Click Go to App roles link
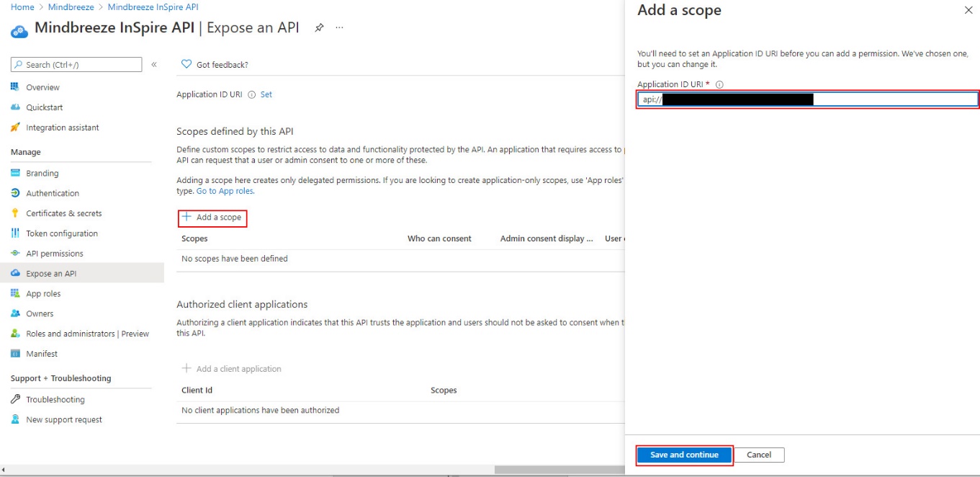 tap(225, 191)
